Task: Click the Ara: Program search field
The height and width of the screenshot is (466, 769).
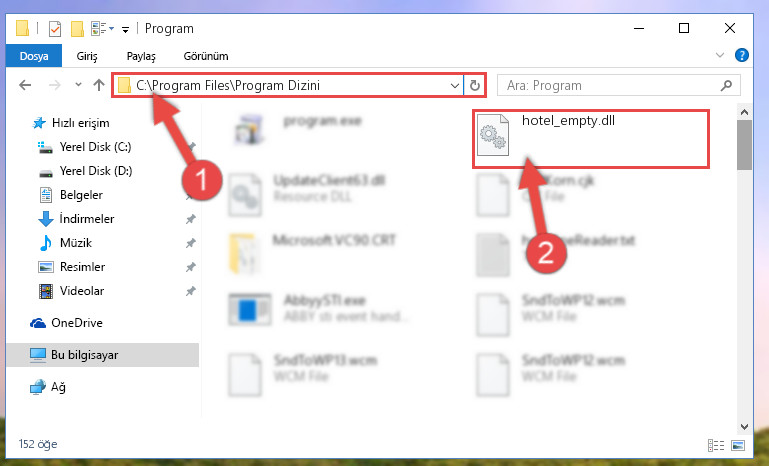Action: 619,85
